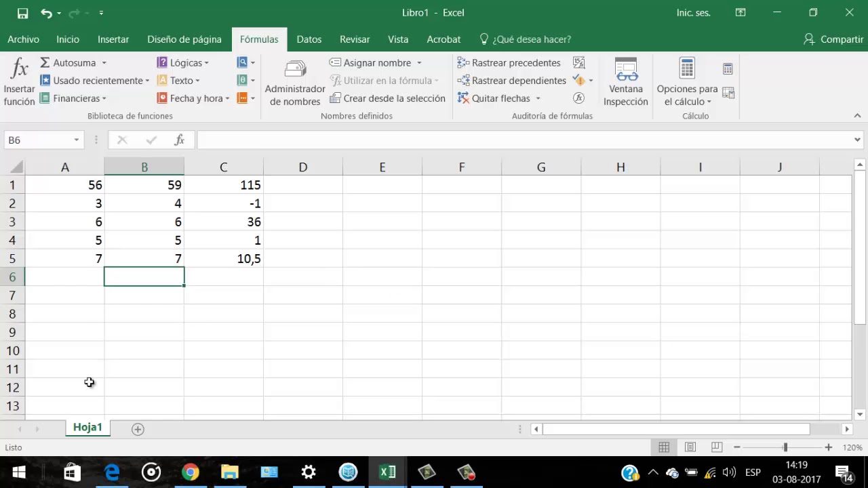
Task: Open Más funciones icon
Action: (246, 98)
